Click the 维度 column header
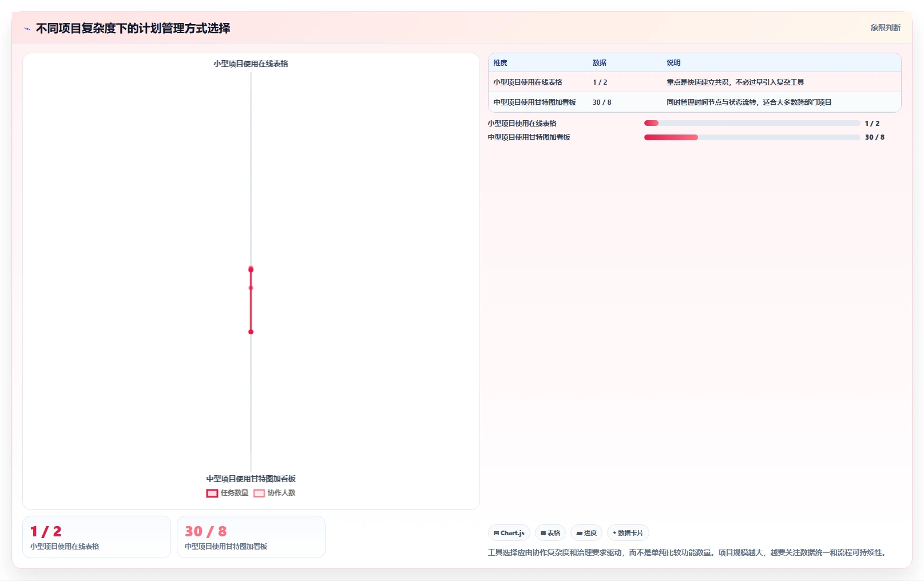Image resolution: width=924 pixels, height=581 pixels. click(x=500, y=63)
